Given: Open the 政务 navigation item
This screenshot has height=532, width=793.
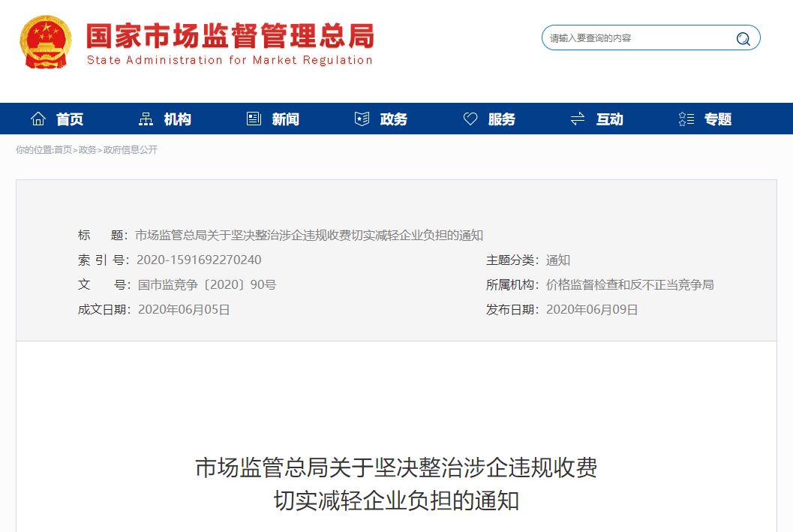Looking at the screenshot, I should tap(393, 119).
